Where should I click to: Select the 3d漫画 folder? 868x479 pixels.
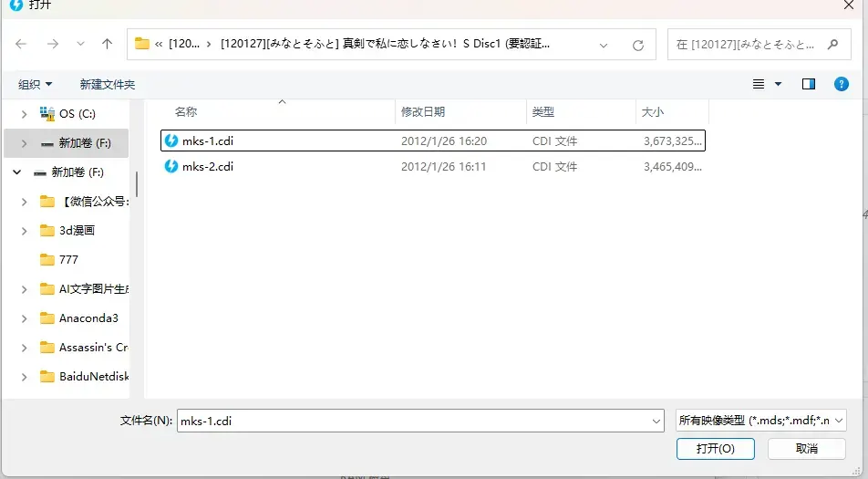tap(67, 230)
